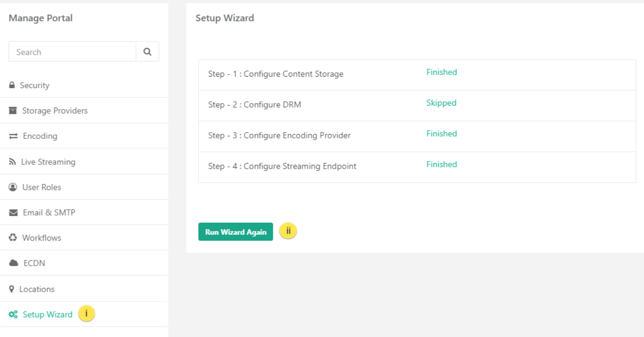Click the Locations map pin icon
644x337 pixels.
click(12, 289)
